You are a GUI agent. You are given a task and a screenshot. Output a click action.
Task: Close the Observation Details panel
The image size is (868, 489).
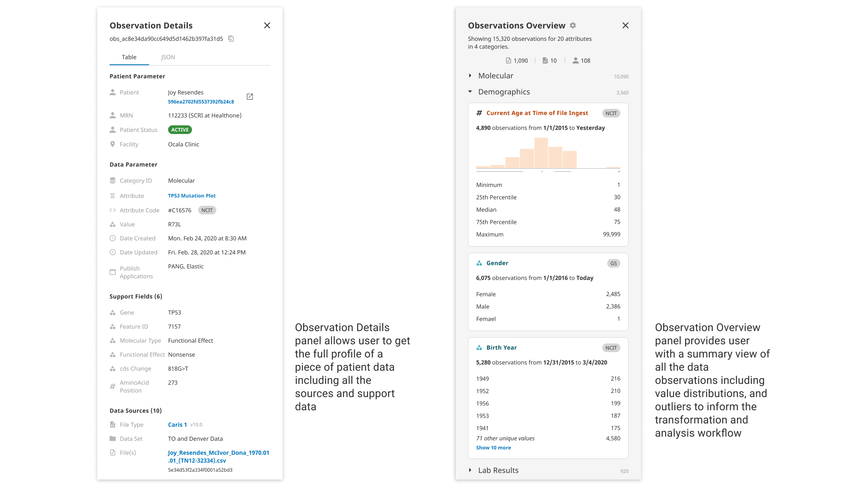(267, 26)
